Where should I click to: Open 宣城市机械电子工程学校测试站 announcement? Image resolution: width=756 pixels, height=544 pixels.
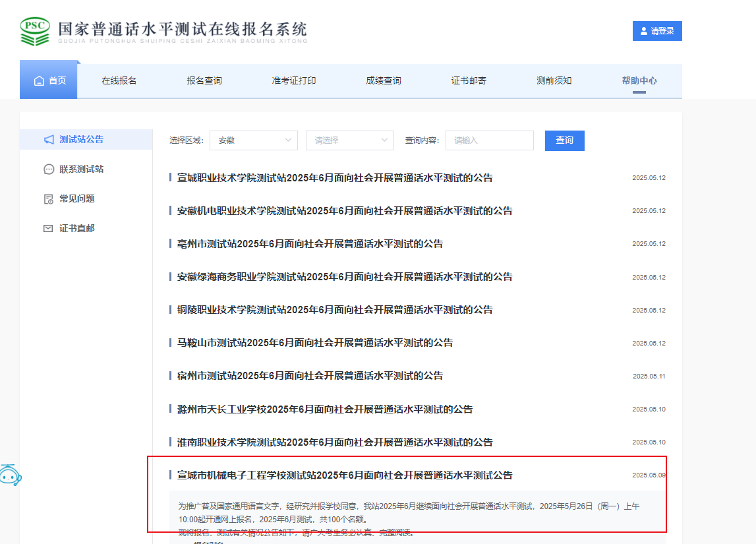(345, 475)
